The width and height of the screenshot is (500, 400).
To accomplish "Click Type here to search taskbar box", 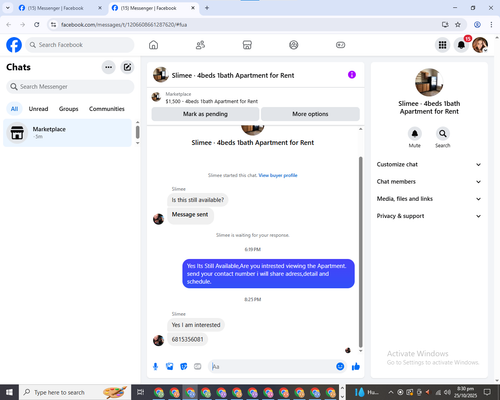I will click(75, 392).
